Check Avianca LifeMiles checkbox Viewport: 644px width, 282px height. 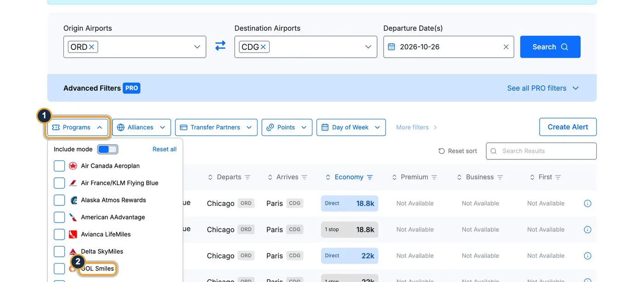click(x=59, y=234)
